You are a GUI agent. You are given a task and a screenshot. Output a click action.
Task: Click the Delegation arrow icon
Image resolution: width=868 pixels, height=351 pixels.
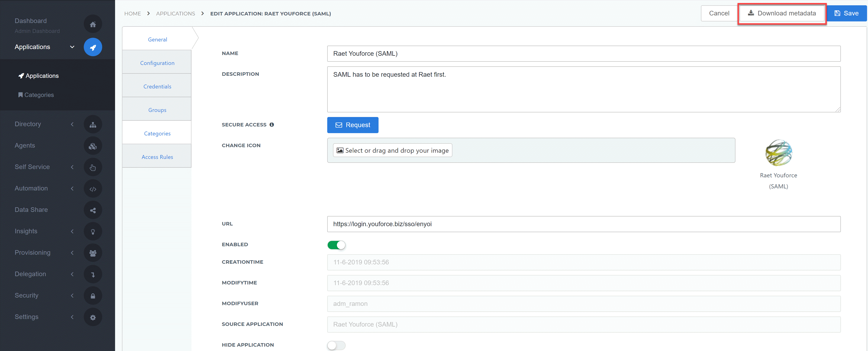93,275
